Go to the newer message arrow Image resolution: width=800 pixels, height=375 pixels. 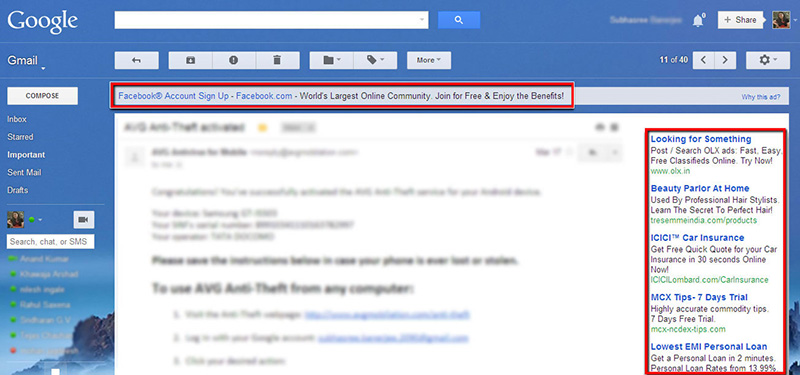[x=704, y=60]
